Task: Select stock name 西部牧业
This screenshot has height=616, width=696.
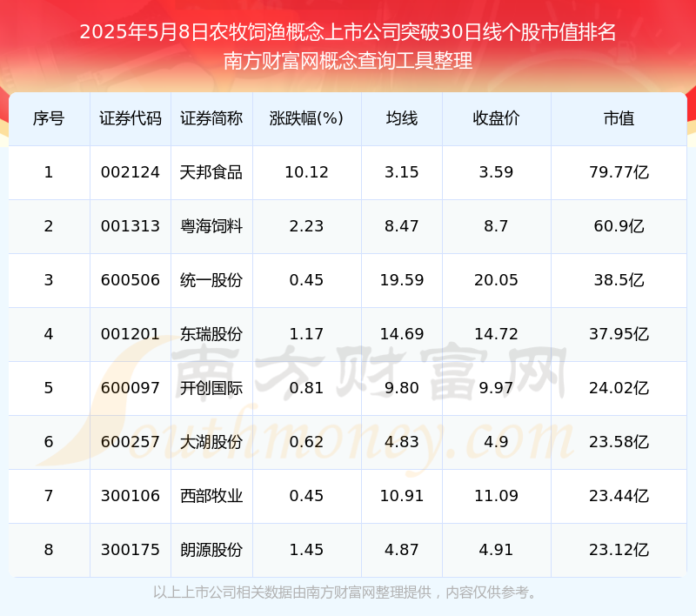Action: [211, 496]
